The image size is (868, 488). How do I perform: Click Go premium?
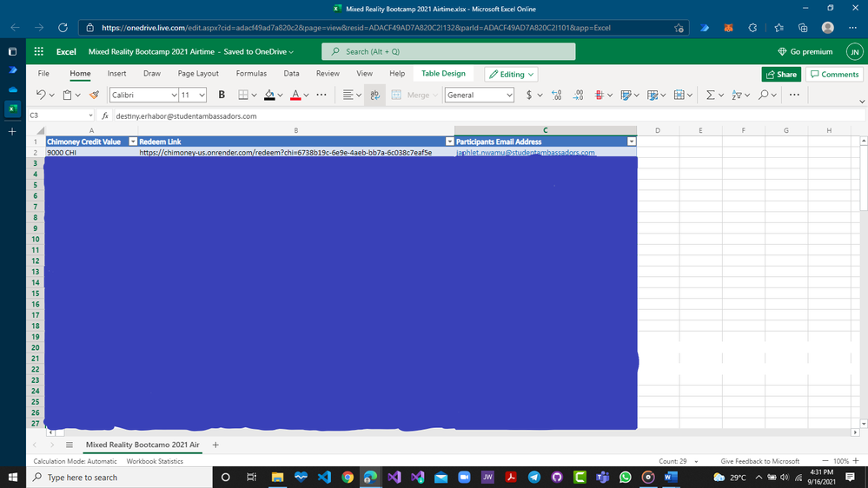click(805, 51)
